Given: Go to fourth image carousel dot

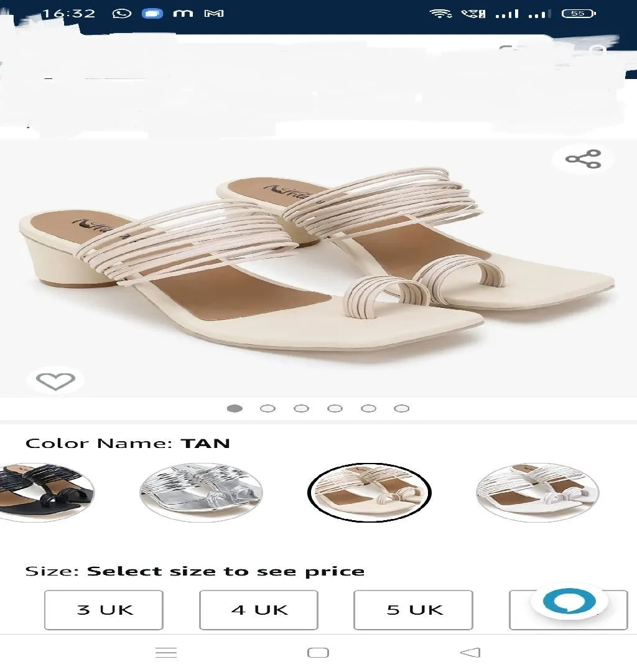Looking at the screenshot, I should point(335,408).
